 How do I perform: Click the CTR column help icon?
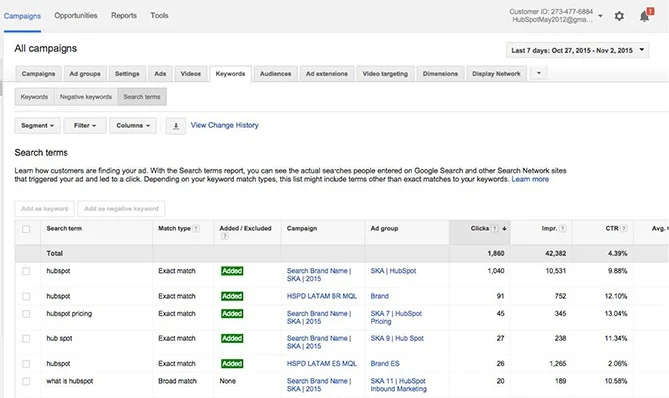click(624, 229)
